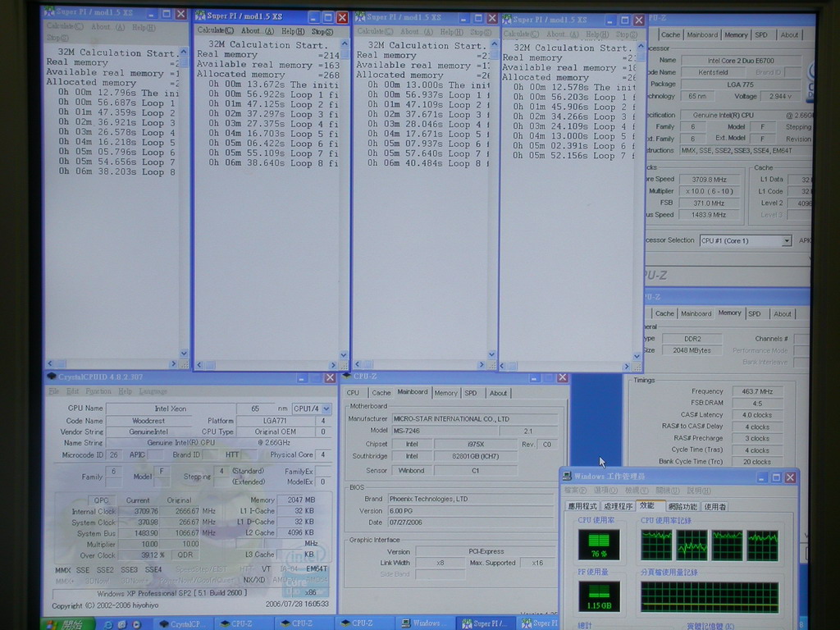Click the CrystalCPUID title bar icon
840x630 pixels.
tap(50, 377)
